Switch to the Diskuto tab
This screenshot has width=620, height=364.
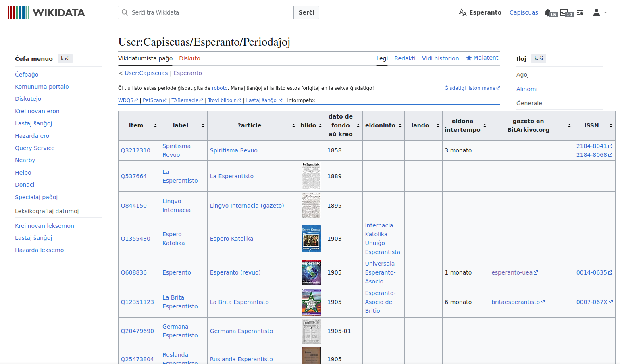click(x=189, y=58)
